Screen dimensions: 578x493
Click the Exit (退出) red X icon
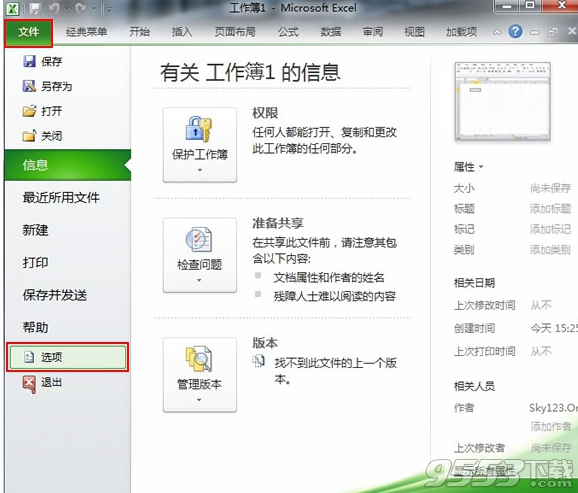[x=29, y=383]
